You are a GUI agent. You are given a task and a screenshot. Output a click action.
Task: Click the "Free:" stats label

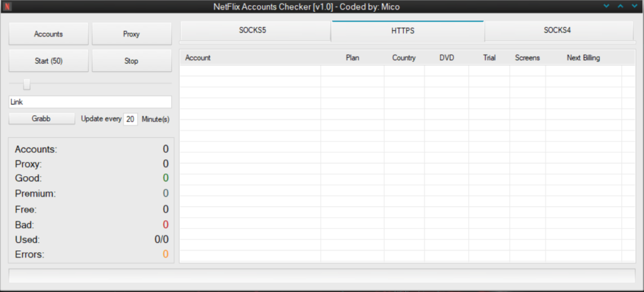click(26, 210)
